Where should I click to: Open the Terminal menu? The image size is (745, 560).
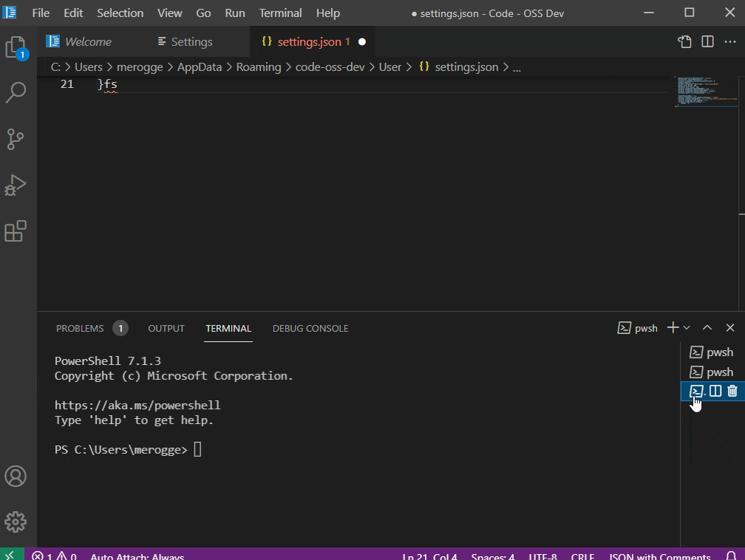280,13
